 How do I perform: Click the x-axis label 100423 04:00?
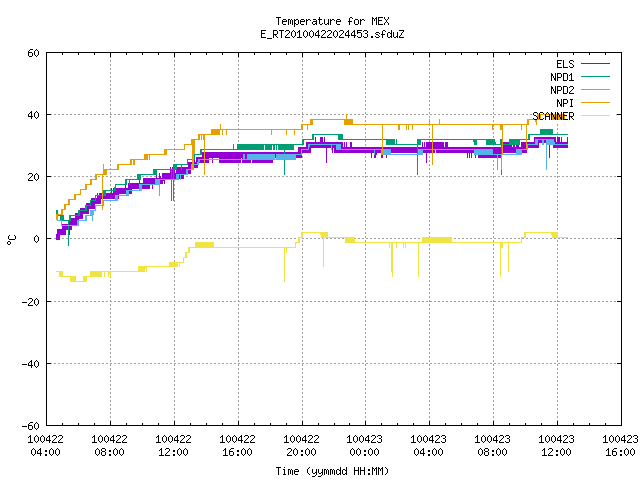[x=429, y=446]
